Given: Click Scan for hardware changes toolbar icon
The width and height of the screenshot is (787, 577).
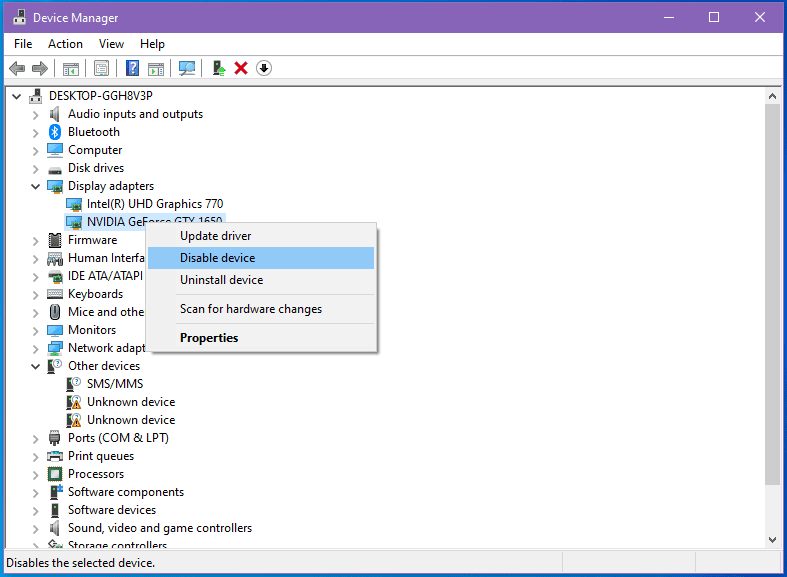Looking at the screenshot, I should [187, 68].
